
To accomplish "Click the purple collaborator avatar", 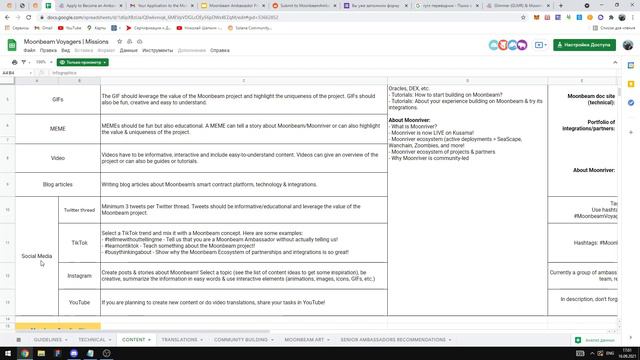I will tap(522, 45).
